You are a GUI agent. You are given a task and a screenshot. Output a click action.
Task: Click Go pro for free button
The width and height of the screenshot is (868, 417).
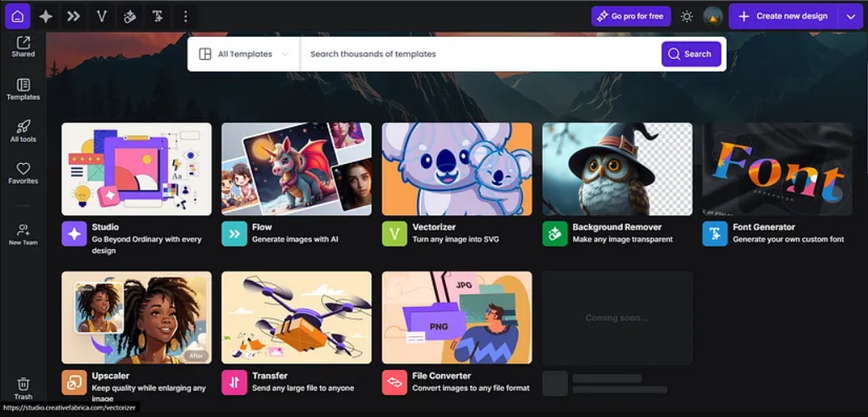pyautogui.click(x=631, y=16)
